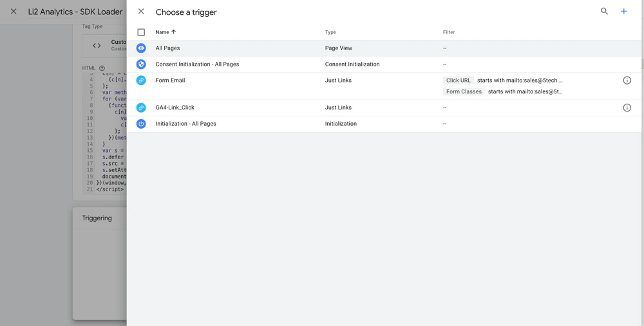Open HTML help question mark icon
This screenshot has width=644, height=326.
tap(102, 68)
